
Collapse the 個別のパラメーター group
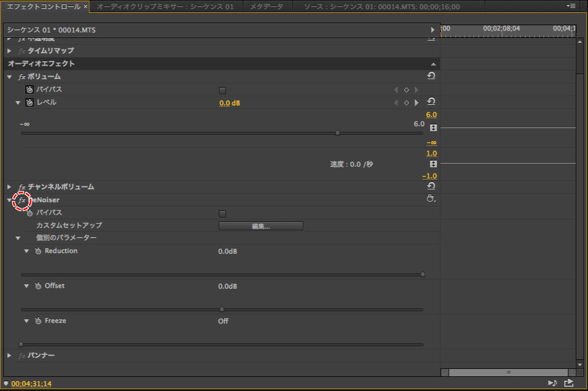pos(18,238)
